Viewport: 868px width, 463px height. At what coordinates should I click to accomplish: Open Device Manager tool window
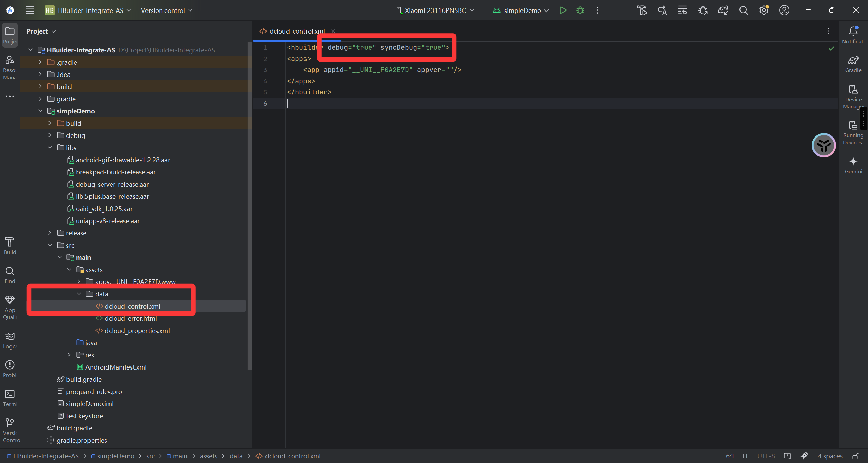tap(853, 97)
